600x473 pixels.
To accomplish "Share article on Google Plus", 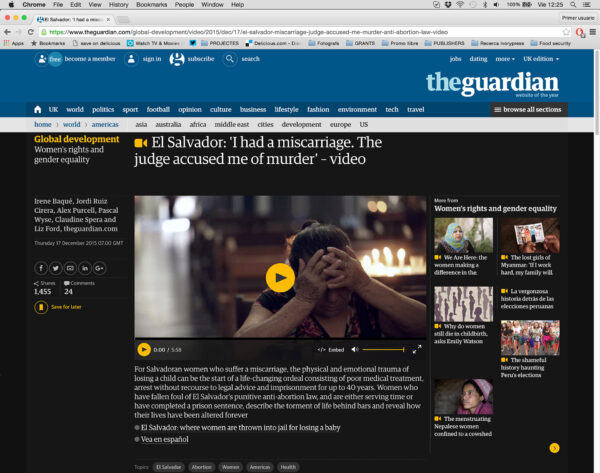I will (x=99, y=268).
